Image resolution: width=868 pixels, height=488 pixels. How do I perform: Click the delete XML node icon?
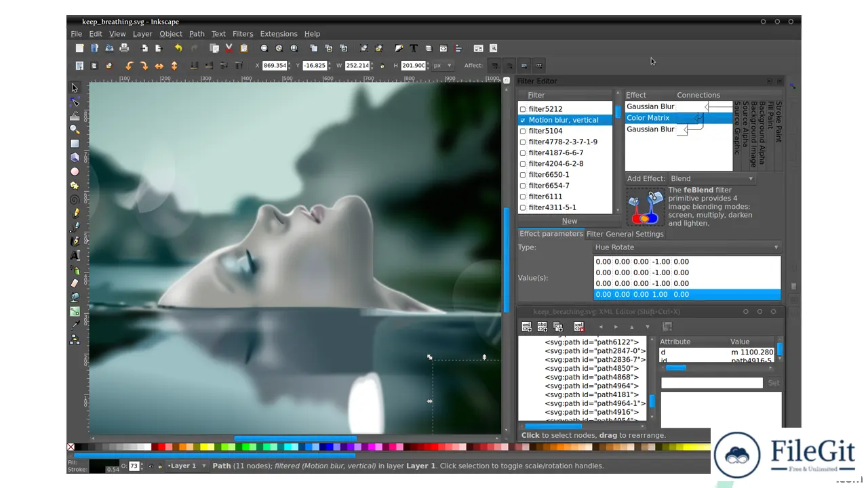click(x=578, y=327)
